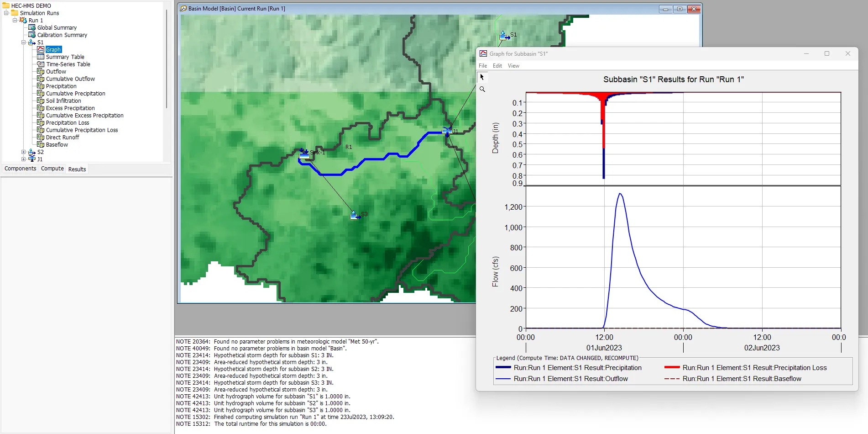The height and width of the screenshot is (434, 868).
Task: Click the Basin Model window title icon
Action: [183, 8]
